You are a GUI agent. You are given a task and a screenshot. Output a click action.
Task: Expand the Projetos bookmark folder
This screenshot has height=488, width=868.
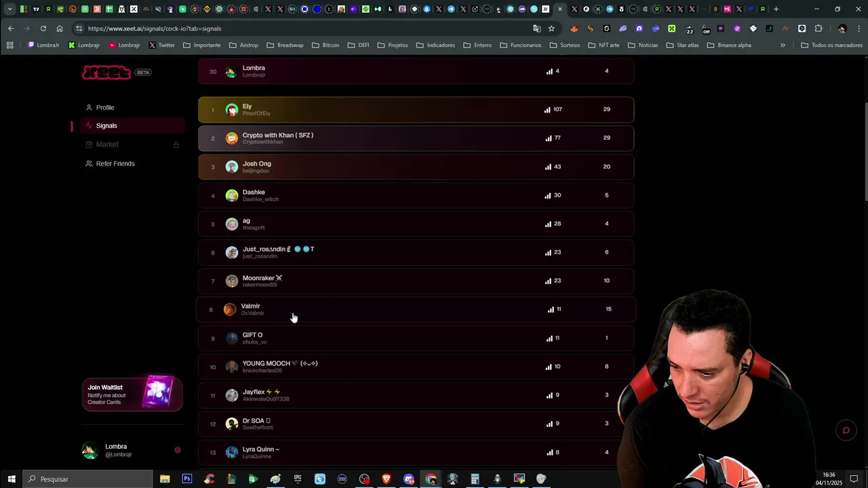pyautogui.click(x=393, y=45)
